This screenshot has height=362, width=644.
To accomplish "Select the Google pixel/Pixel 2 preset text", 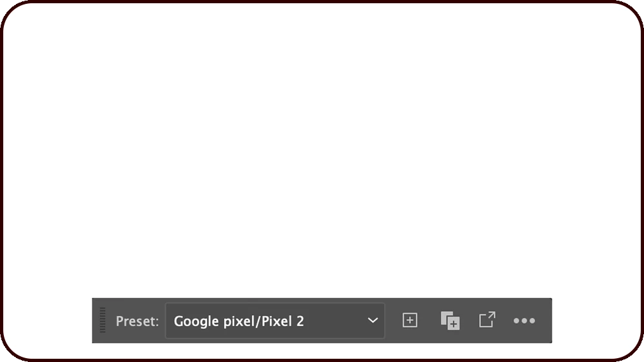I will tap(239, 321).
